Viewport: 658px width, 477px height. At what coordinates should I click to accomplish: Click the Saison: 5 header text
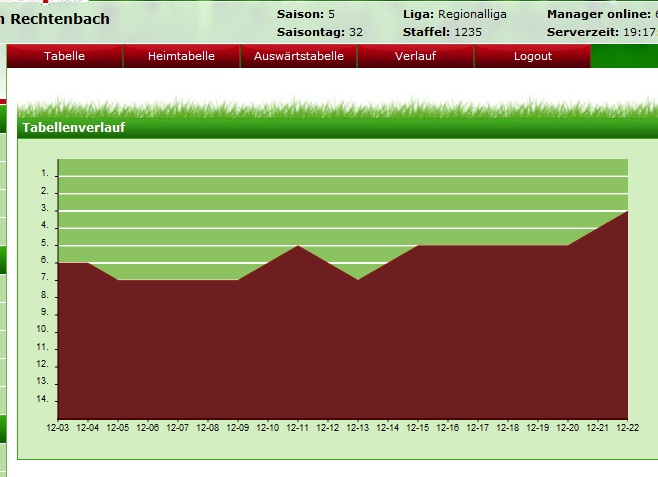(306, 14)
